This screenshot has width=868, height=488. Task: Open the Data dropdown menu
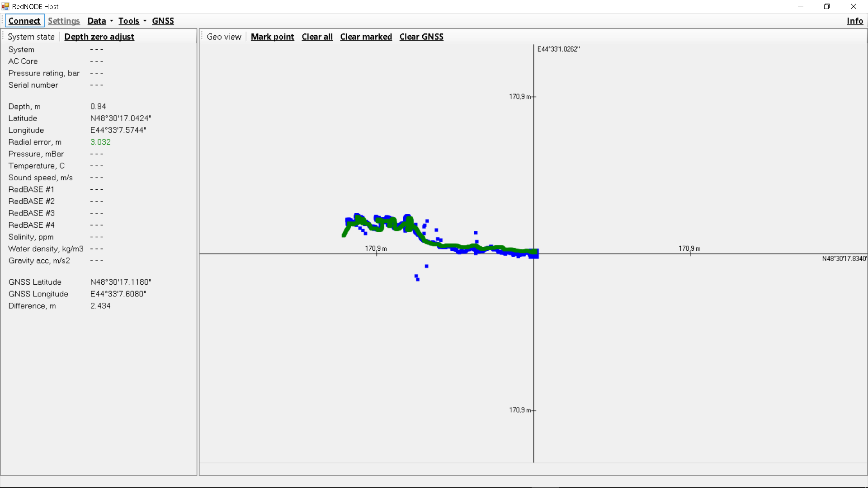pyautogui.click(x=100, y=21)
